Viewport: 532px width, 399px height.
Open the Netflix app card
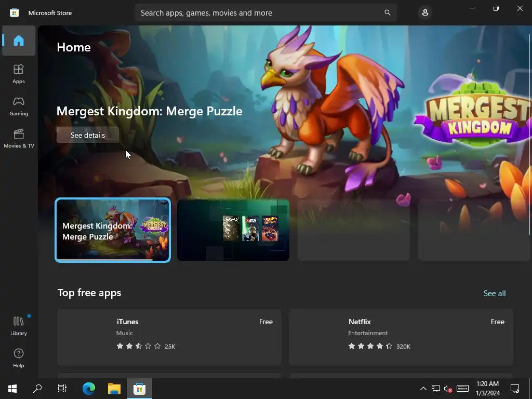pyautogui.click(x=401, y=337)
